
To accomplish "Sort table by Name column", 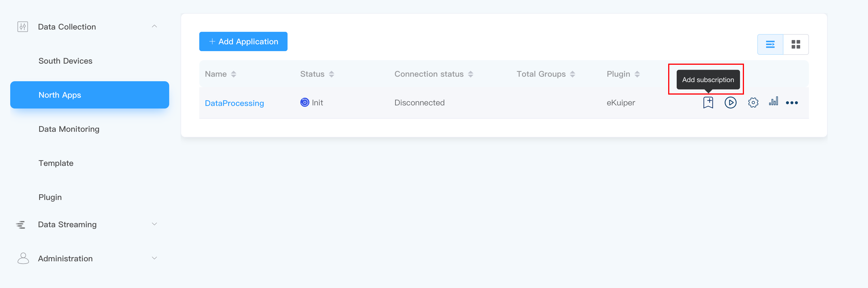I will pos(233,74).
